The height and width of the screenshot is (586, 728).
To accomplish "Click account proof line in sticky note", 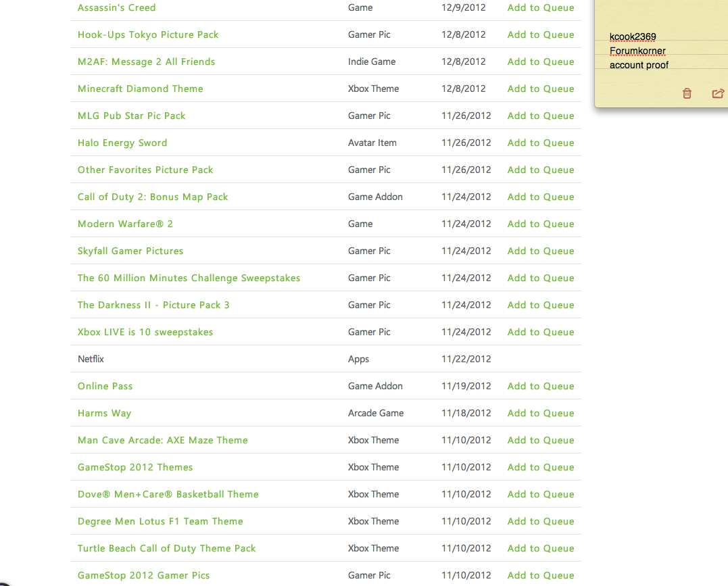I will [x=638, y=65].
